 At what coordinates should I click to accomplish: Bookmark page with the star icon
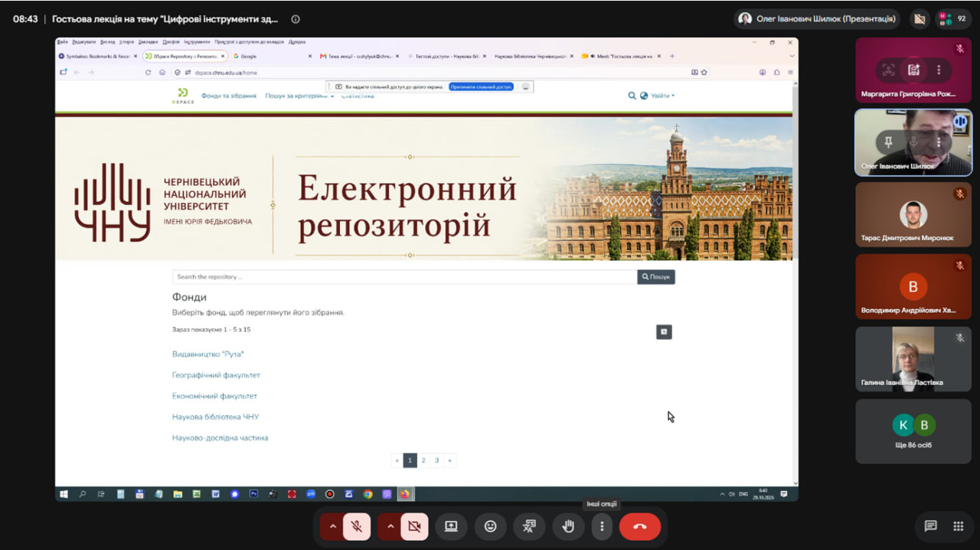[x=704, y=73]
